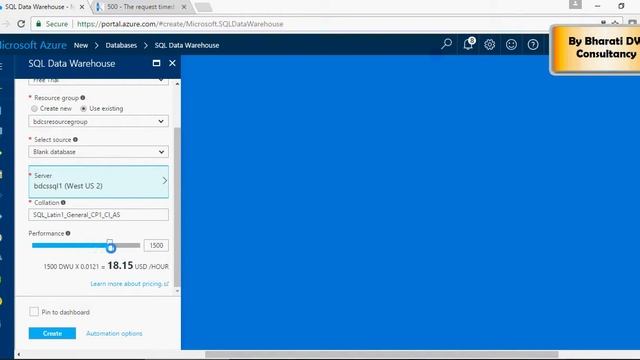640x360 pixels.
Task: Go to the New breadcrumb
Action: 81,45
